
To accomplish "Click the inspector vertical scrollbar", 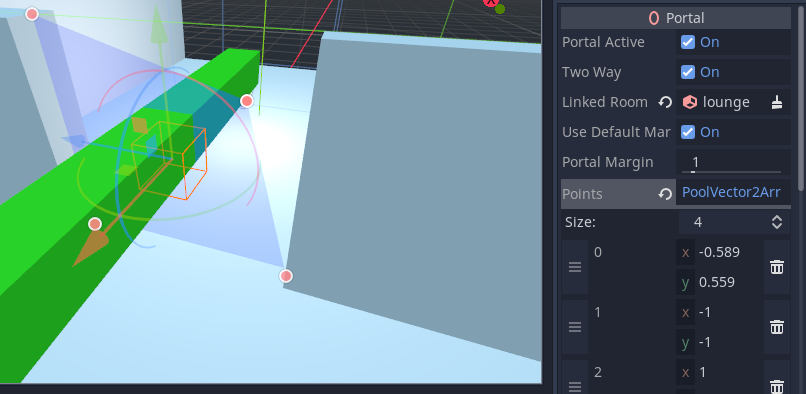I will [801, 98].
